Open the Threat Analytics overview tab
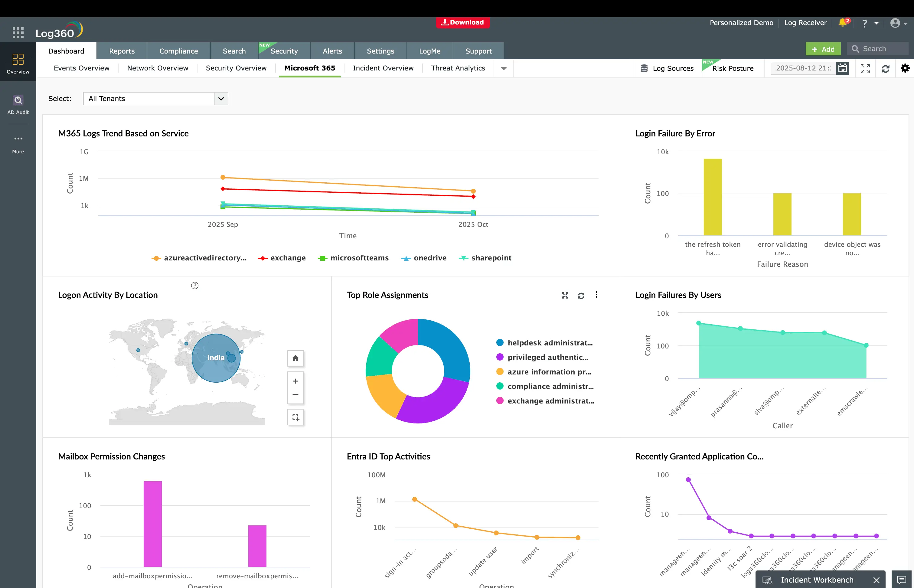This screenshot has width=914, height=588. pyautogui.click(x=458, y=68)
